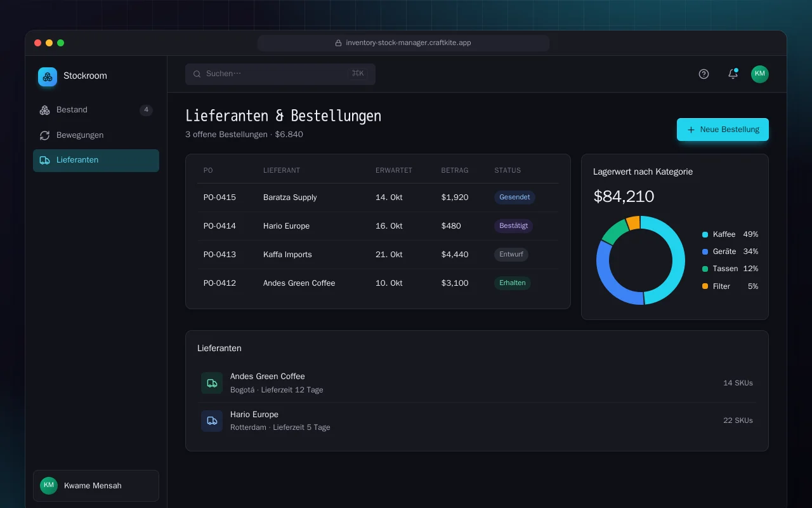
Task: Click the KM avatar beside Kwame Mensah
Action: [x=49, y=486]
